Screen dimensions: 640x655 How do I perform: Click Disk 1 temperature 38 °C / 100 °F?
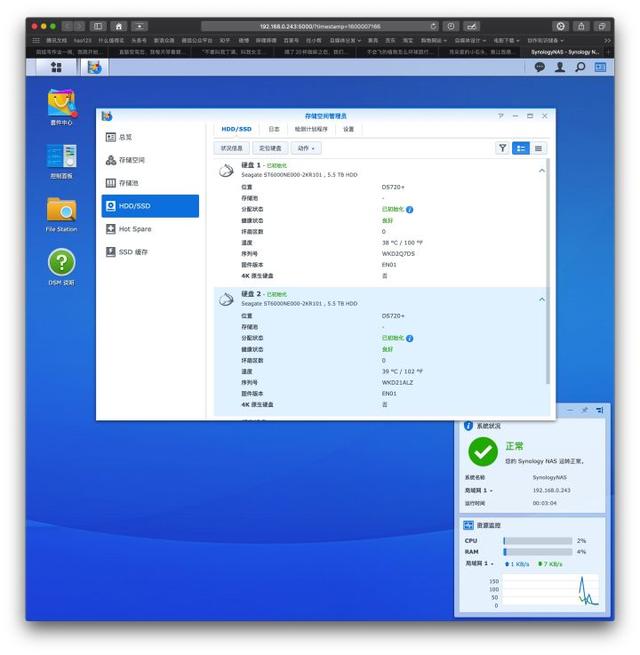coord(402,242)
